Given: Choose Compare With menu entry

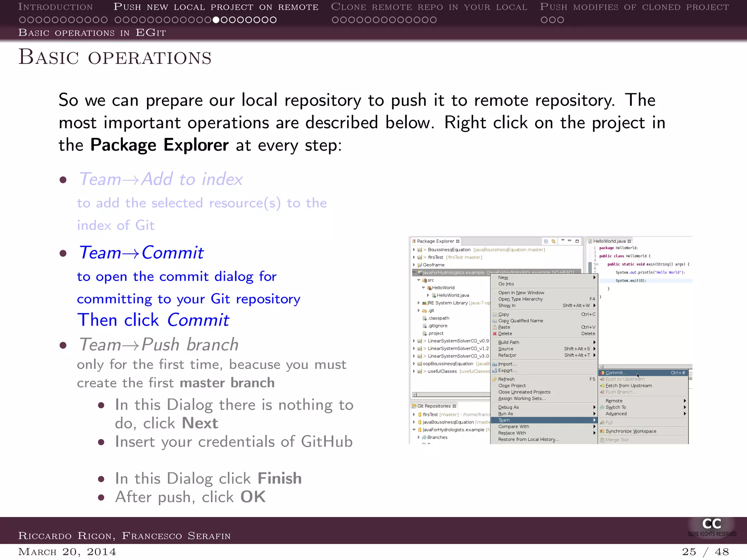Looking at the screenshot, I should pos(544,427).
